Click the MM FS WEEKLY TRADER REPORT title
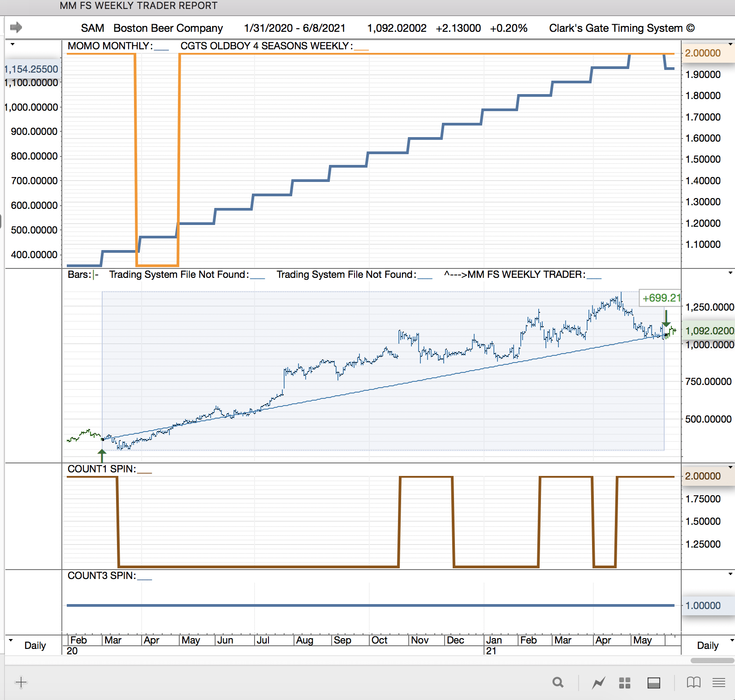The height and width of the screenshot is (700, 735). [x=138, y=6]
